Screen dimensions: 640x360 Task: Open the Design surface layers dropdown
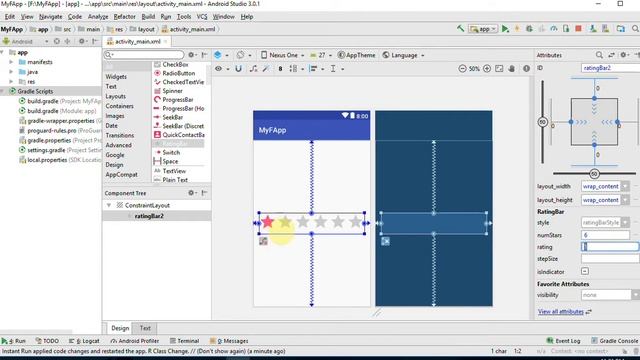tap(221, 55)
